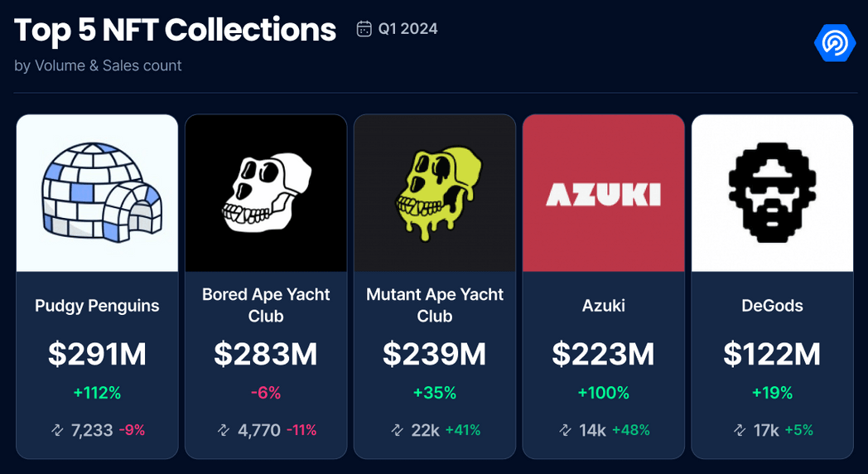Image resolution: width=868 pixels, height=474 pixels.
Task: Click the pixelated DeGods face image
Action: point(772,193)
